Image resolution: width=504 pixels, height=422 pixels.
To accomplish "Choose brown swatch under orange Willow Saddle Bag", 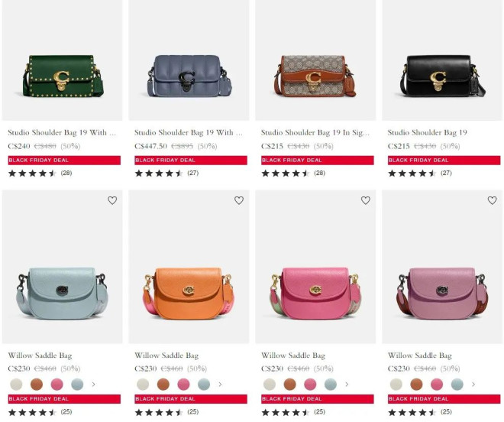I will (163, 384).
